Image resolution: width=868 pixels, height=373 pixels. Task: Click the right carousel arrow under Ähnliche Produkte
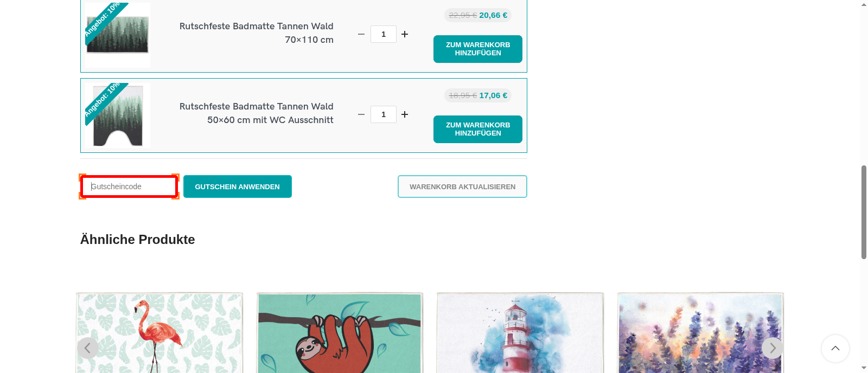pos(772,348)
